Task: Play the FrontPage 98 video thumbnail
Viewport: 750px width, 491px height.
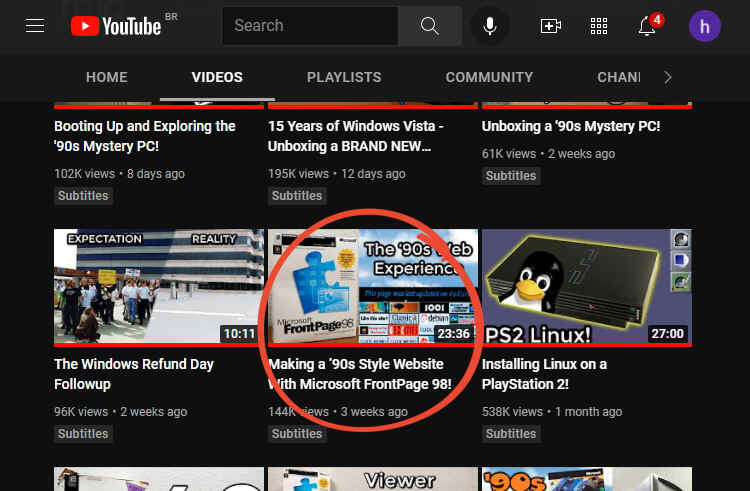Action: click(x=373, y=287)
